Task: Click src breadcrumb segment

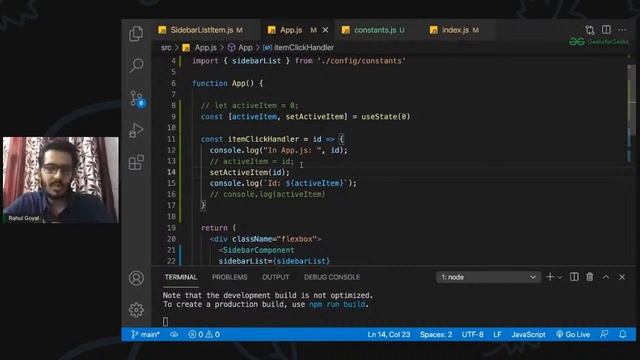Action: (x=166, y=47)
